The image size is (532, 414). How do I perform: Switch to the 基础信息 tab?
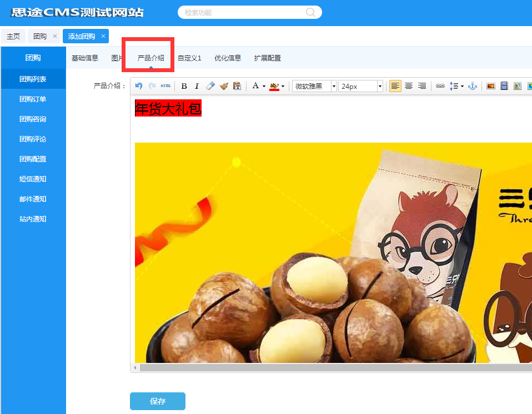click(x=85, y=57)
